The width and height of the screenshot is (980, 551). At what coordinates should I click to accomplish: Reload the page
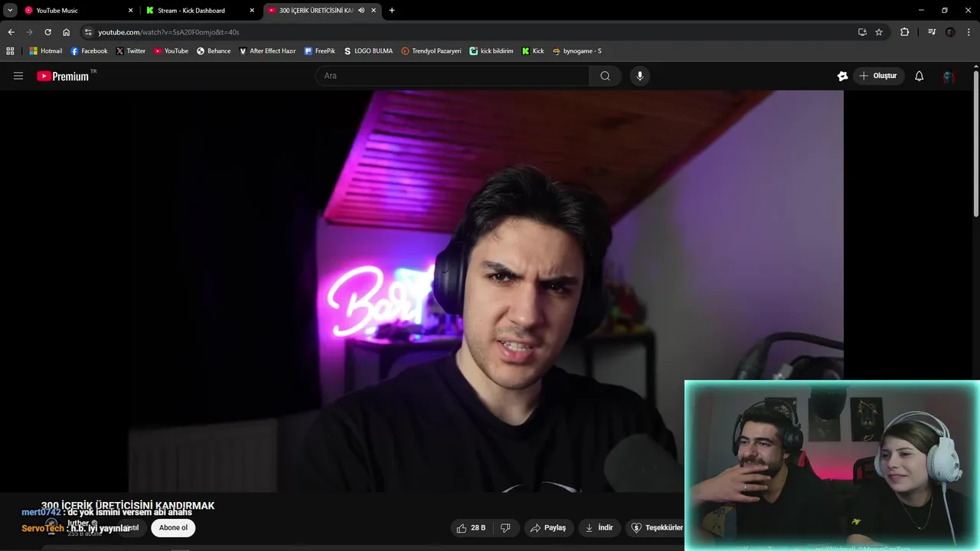(47, 32)
